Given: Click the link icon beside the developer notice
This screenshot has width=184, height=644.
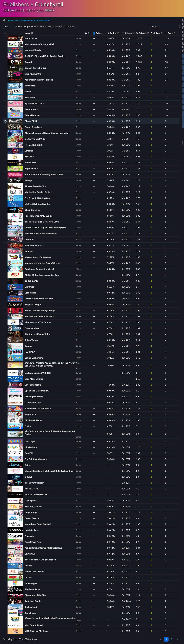Looking at the screenshot, I should pyautogui.click(x=4, y=20).
